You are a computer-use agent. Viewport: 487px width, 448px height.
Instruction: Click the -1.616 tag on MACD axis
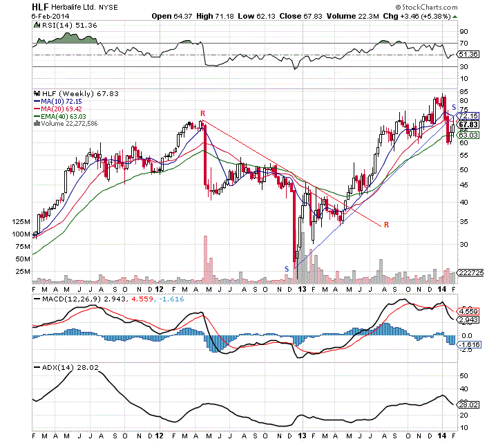click(x=469, y=344)
